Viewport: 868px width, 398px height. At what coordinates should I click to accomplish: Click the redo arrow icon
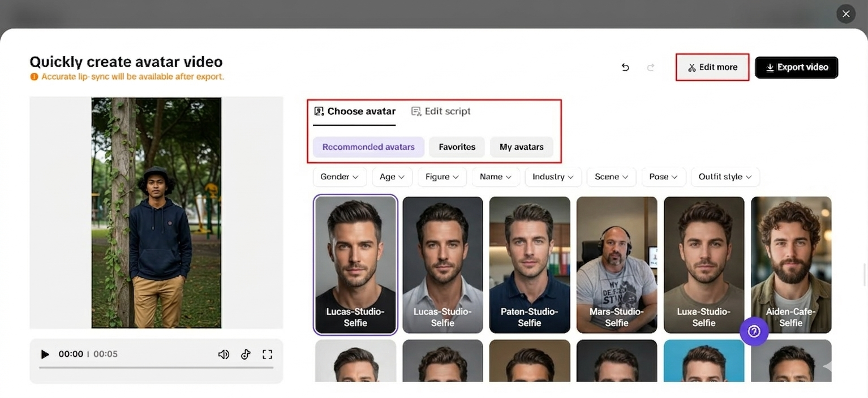[651, 67]
